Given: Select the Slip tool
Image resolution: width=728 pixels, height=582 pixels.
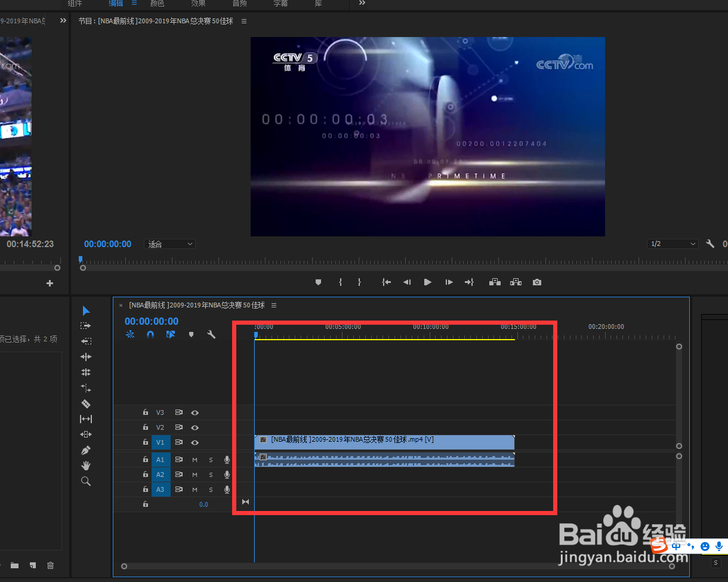Looking at the screenshot, I should 86,419.
